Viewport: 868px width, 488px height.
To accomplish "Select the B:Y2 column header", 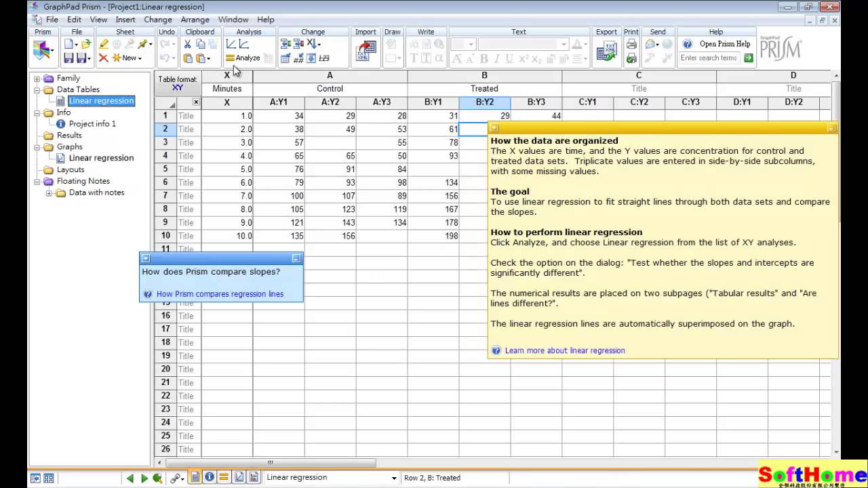I will pos(484,102).
